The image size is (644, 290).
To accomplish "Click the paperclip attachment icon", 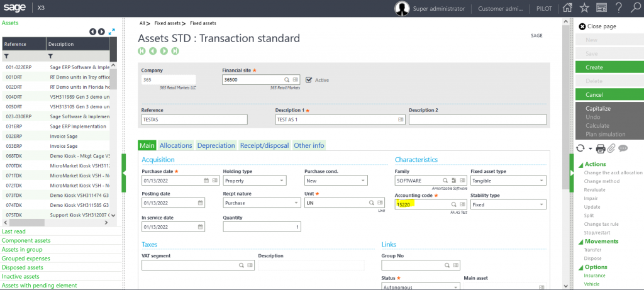I will point(611,148).
